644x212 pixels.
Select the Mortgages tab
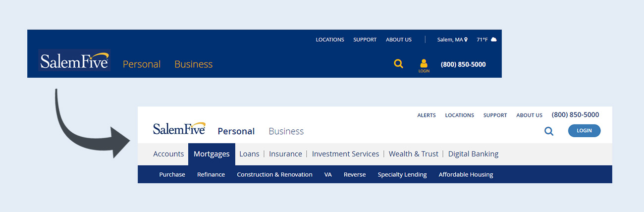tap(212, 154)
